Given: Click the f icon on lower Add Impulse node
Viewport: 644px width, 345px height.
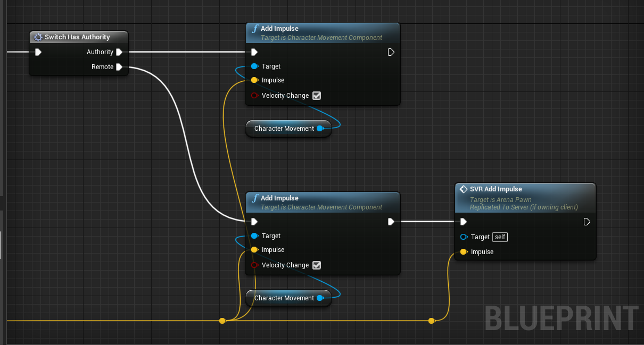Looking at the screenshot, I should tap(254, 198).
